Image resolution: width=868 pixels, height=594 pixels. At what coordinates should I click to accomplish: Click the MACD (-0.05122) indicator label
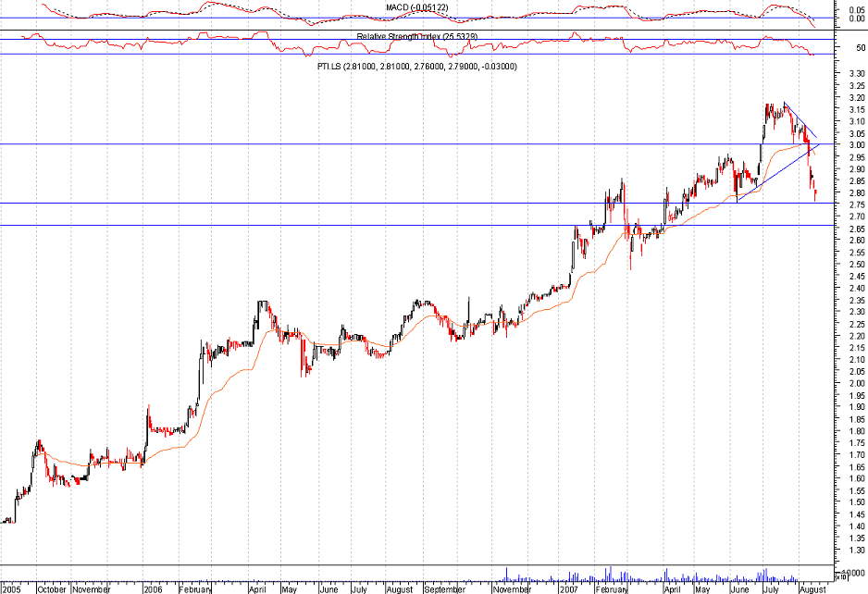pos(416,7)
